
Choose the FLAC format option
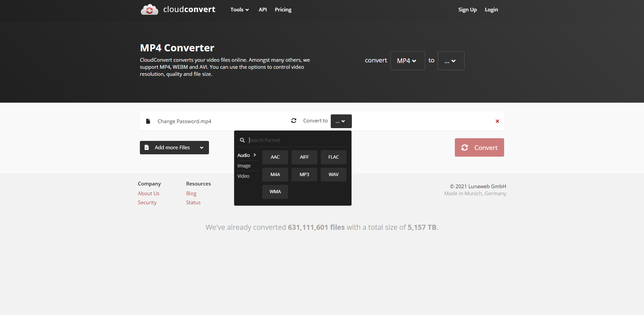[333, 157]
